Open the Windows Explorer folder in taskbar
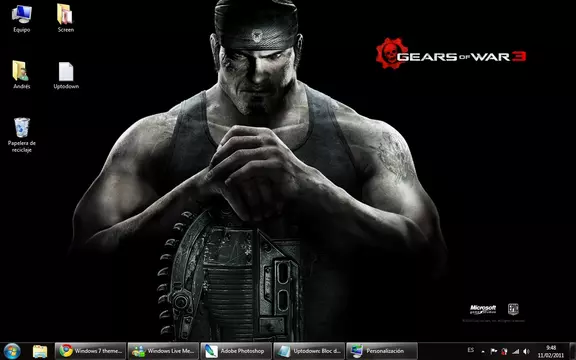 [40, 352]
